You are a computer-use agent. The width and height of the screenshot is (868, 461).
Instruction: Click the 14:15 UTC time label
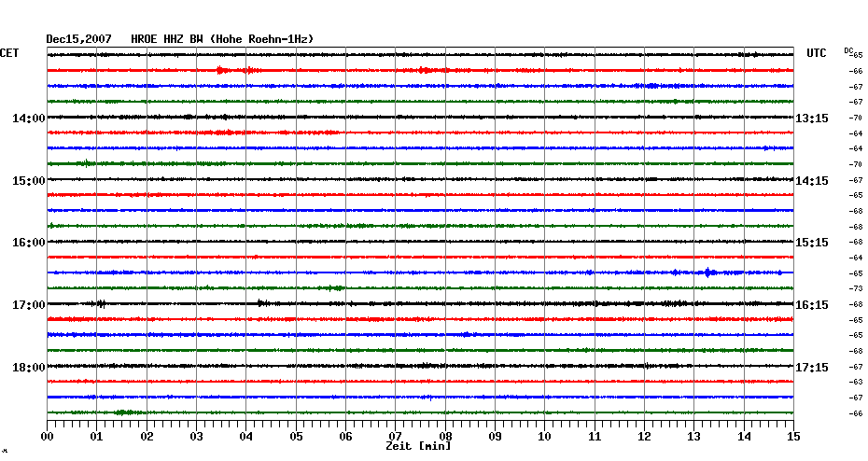(x=812, y=181)
